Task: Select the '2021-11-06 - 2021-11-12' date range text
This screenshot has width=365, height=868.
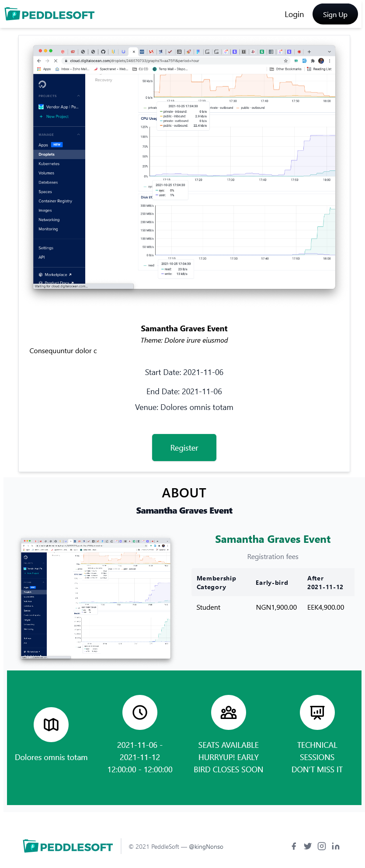Action: 140,751
